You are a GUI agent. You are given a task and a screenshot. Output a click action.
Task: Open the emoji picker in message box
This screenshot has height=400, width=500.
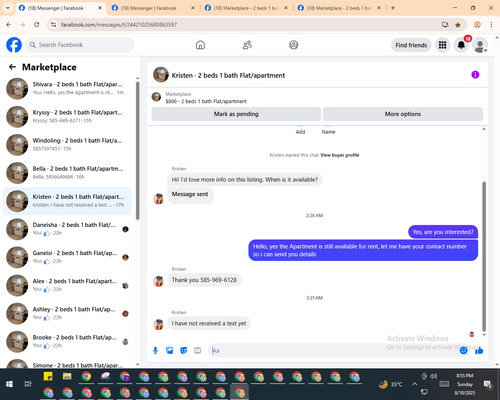click(463, 350)
